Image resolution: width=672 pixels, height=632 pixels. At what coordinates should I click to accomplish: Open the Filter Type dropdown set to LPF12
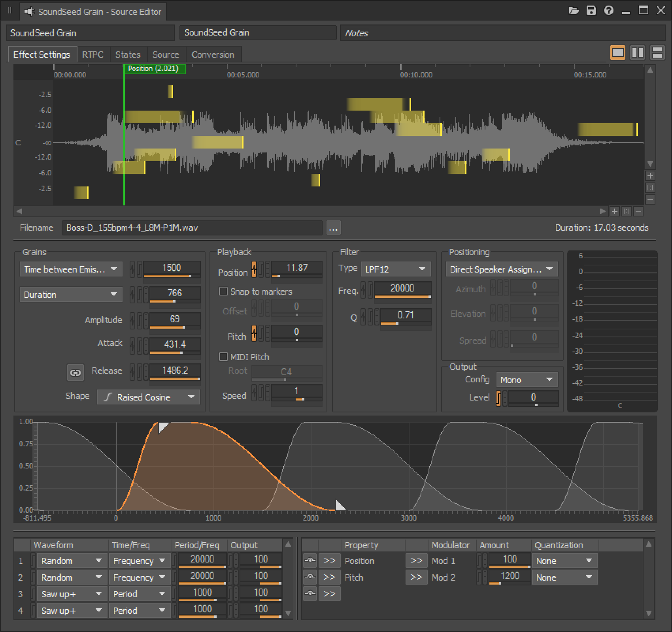(x=396, y=269)
